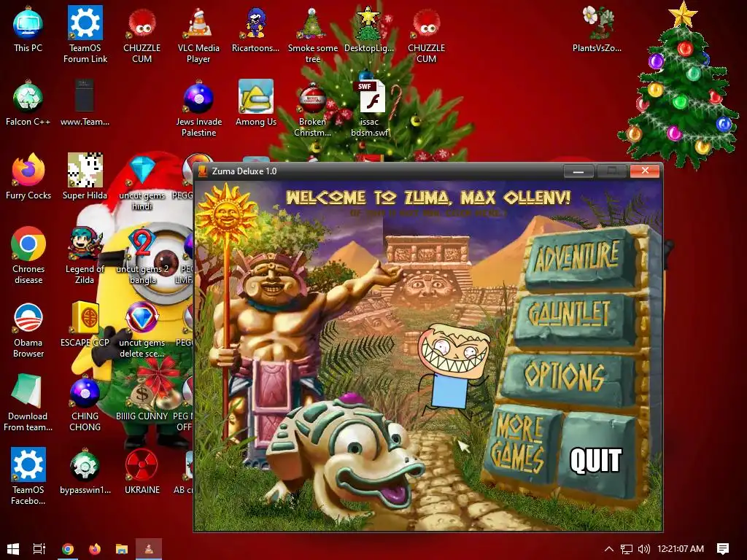The height and width of the screenshot is (560, 747).
Task: Launch Among Us desktop shortcut
Action: (x=256, y=104)
